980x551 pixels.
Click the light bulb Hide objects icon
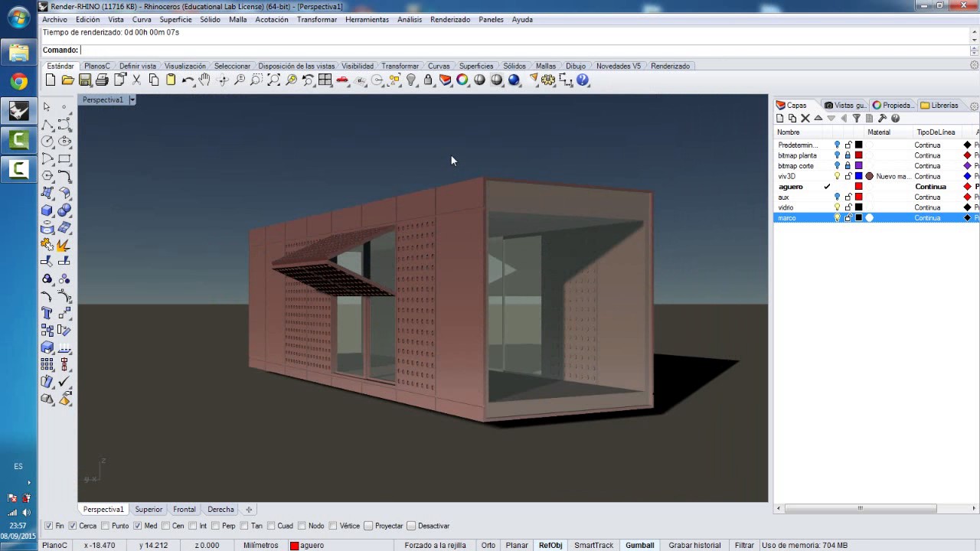(411, 80)
